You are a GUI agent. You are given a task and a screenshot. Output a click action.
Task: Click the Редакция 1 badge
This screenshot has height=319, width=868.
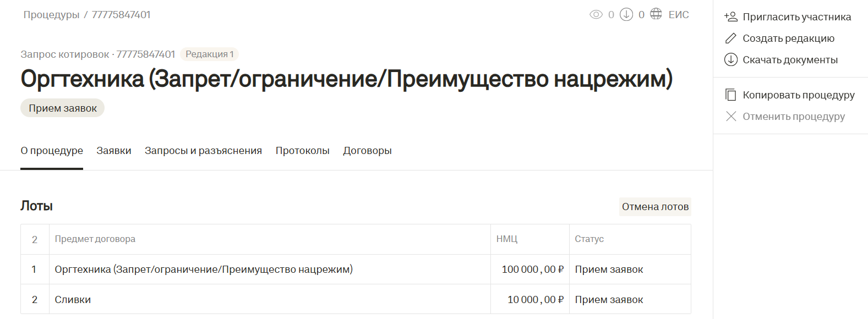tap(209, 54)
